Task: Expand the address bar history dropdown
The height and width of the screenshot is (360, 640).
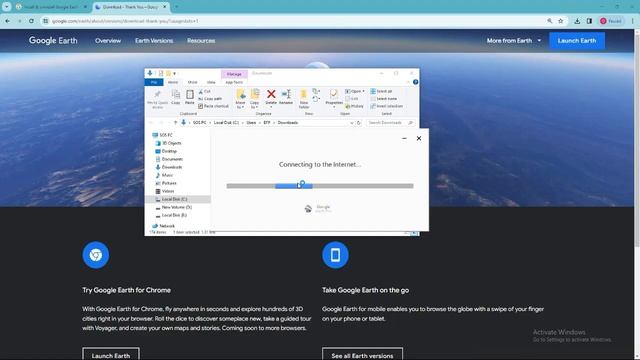Action: (351, 123)
